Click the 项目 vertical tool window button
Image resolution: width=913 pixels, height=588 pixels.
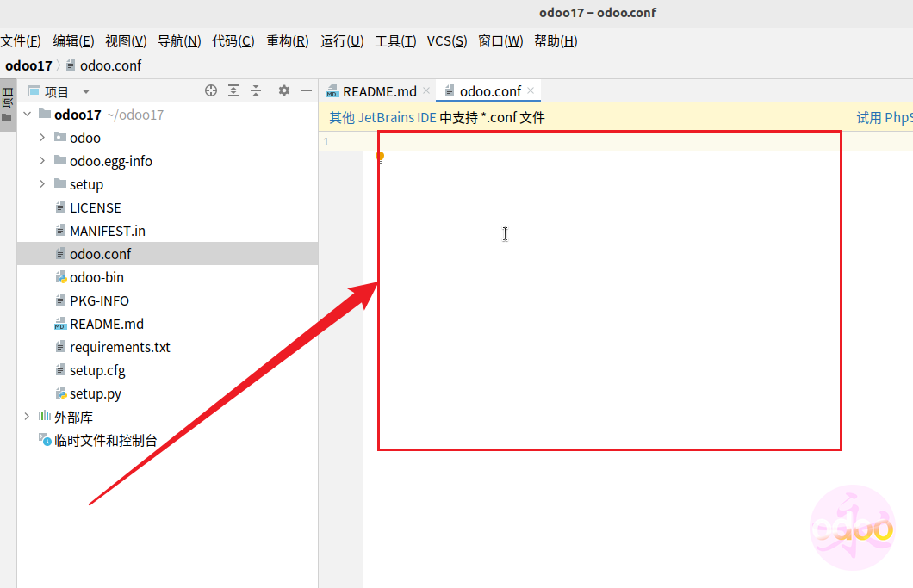point(8,105)
